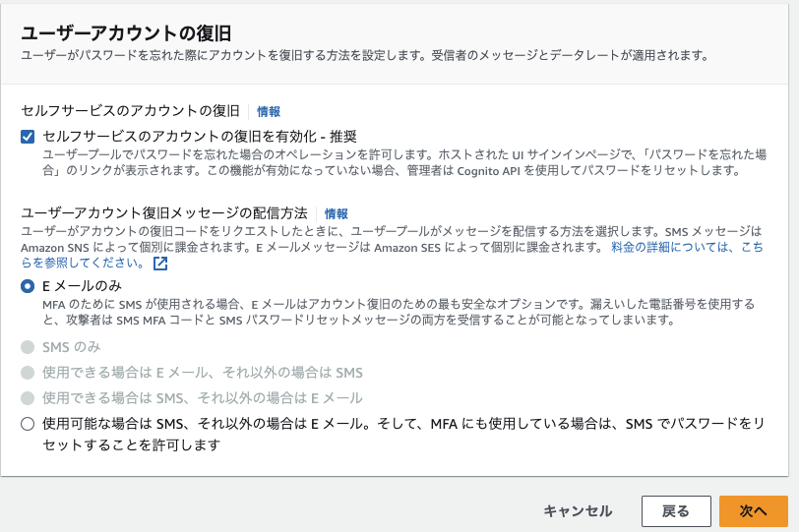Choose radio: E メール, otherwise SMS

click(28, 373)
